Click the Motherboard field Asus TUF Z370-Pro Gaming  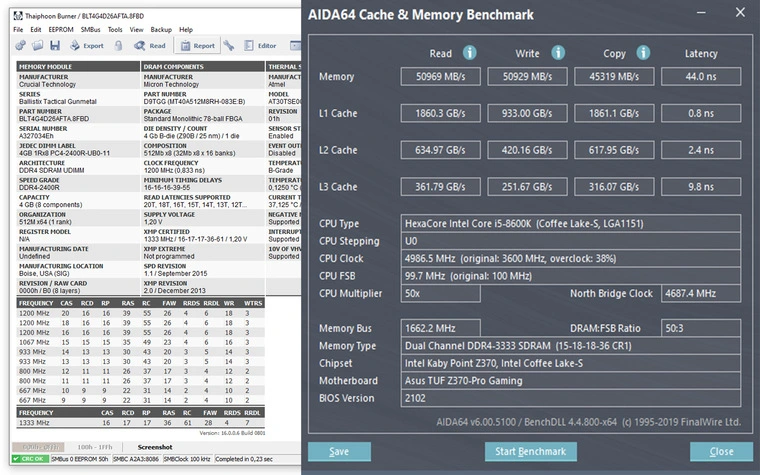point(570,380)
